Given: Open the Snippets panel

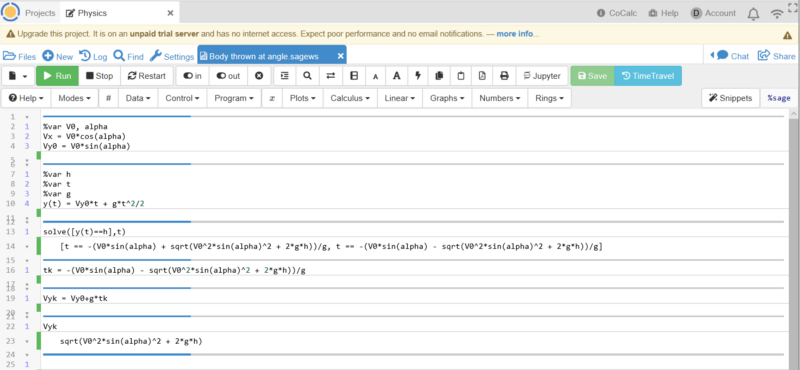Looking at the screenshot, I should 731,98.
